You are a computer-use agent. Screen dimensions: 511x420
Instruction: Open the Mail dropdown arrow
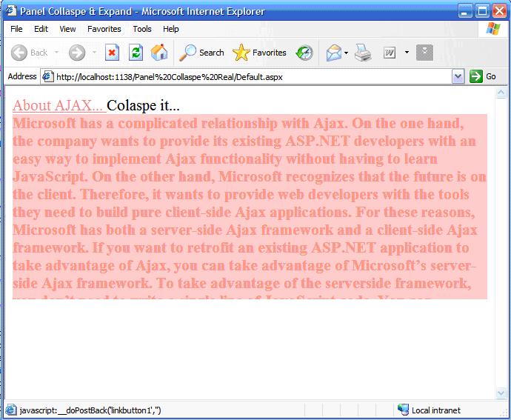pyautogui.click(x=346, y=53)
